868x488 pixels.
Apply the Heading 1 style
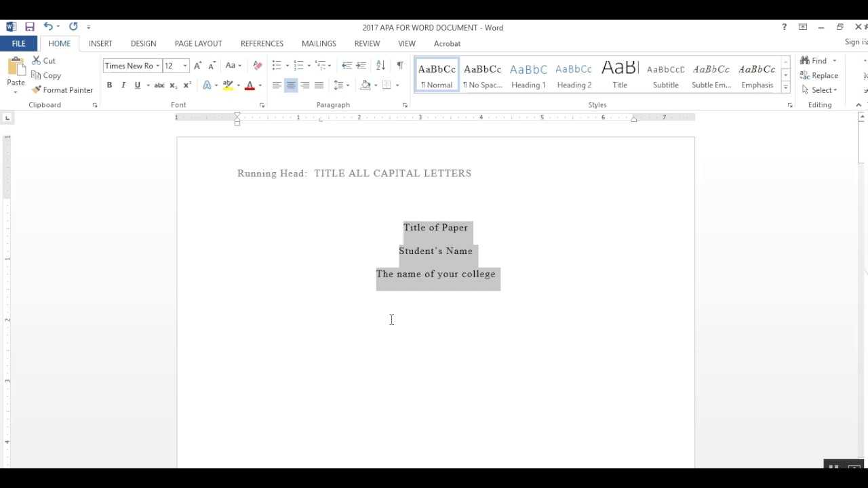528,75
